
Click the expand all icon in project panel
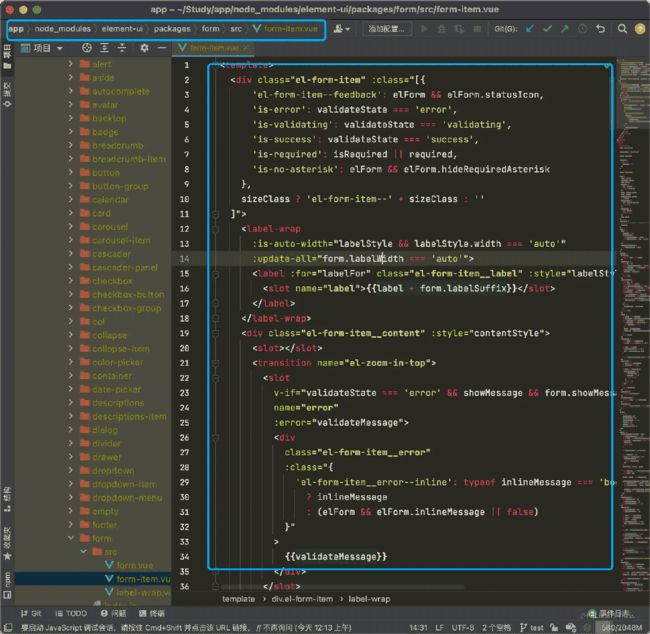(104, 48)
